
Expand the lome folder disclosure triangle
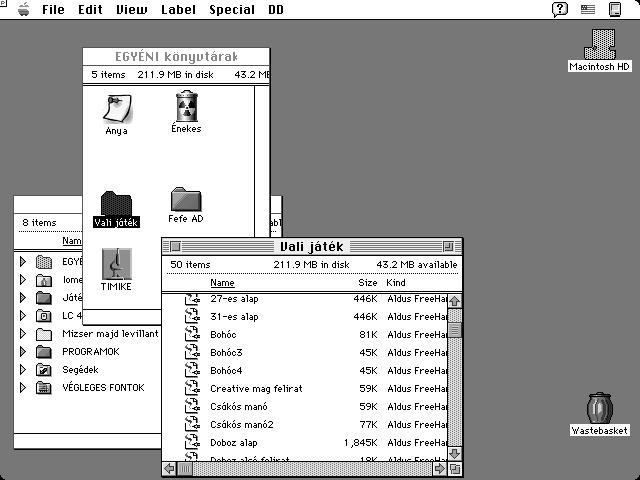(x=23, y=280)
